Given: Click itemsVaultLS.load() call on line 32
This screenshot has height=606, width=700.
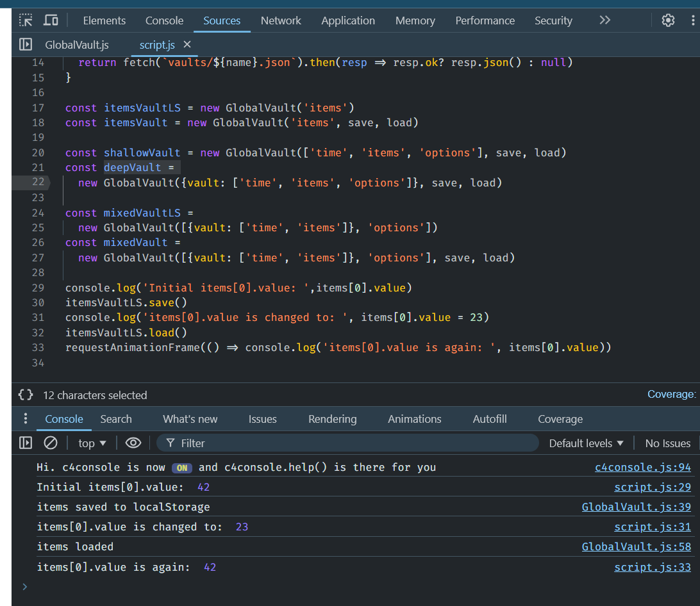Looking at the screenshot, I should (x=126, y=332).
